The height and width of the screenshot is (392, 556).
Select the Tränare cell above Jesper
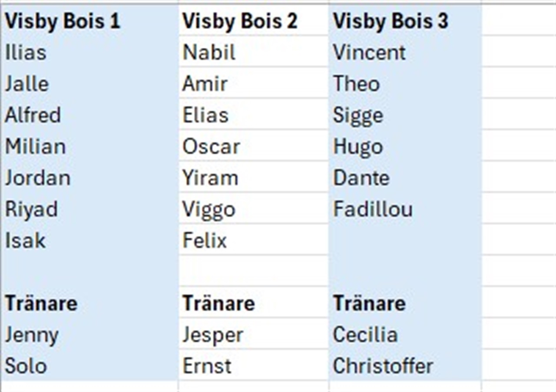254,303
